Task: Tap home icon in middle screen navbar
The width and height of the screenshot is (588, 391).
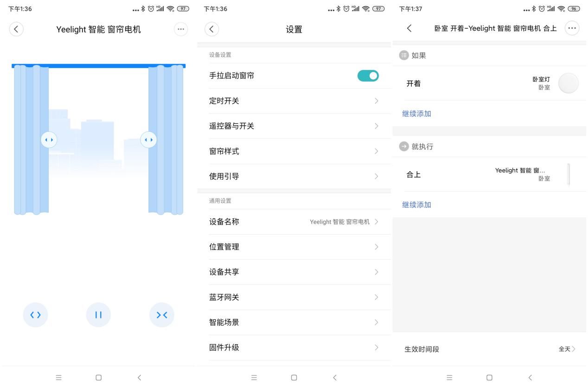Action: coord(294,378)
